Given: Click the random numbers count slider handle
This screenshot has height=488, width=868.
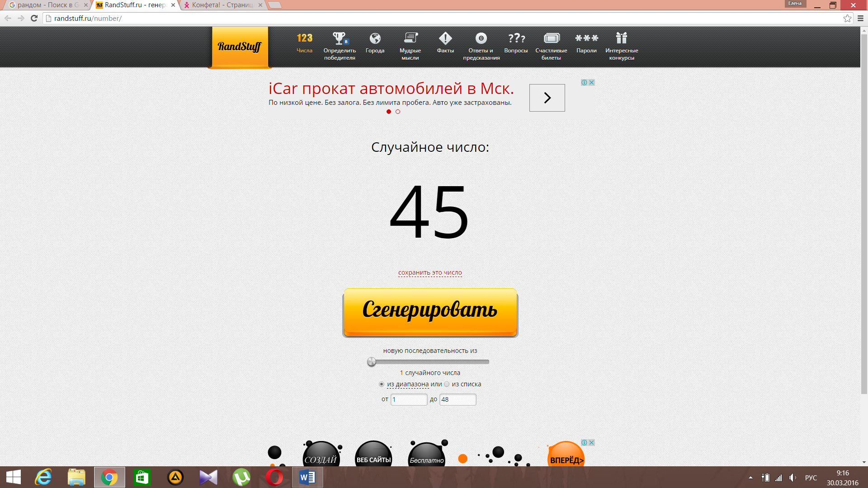Looking at the screenshot, I should (x=372, y=362).
